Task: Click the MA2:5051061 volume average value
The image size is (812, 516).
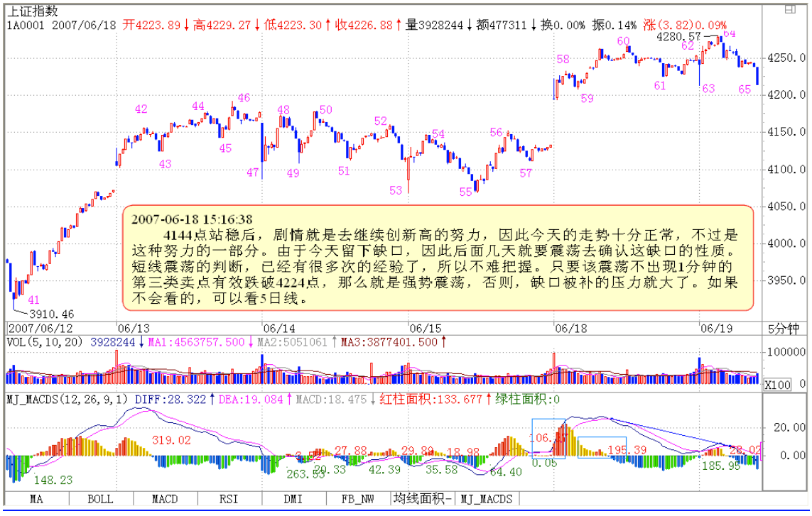Action: (293, 342)
